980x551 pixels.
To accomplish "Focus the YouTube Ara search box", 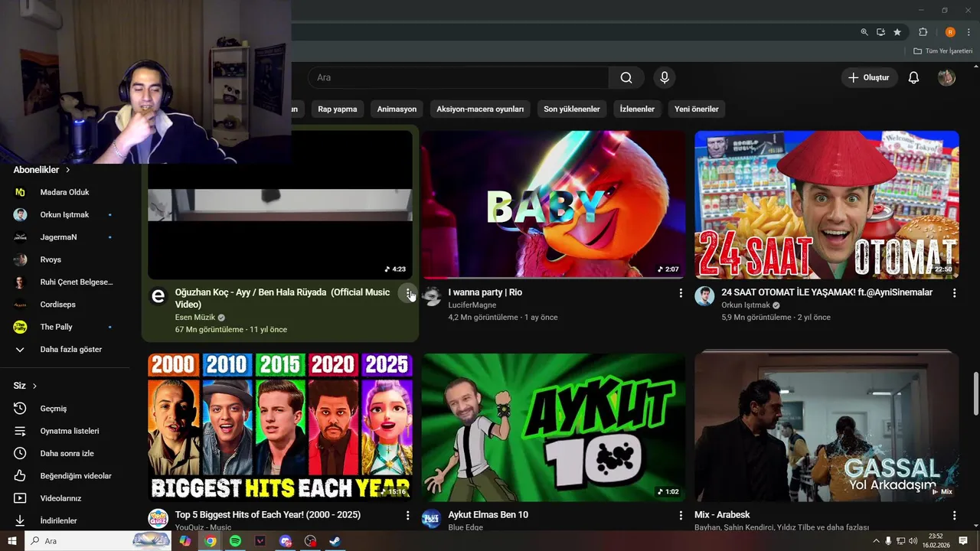I will (459, 77).
